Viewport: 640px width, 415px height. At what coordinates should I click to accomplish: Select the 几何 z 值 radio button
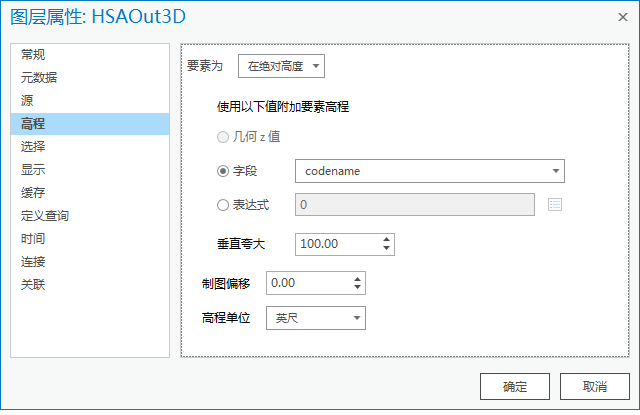tap(223, 136)
